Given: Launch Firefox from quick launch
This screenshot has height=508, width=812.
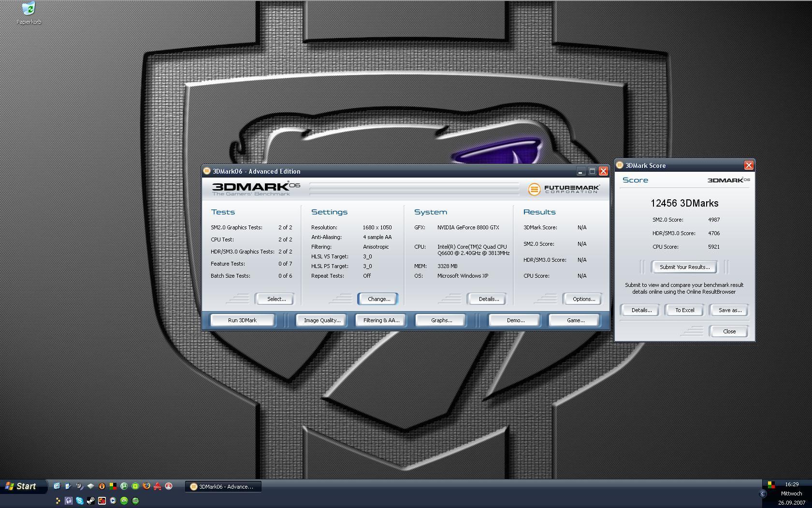Looking at the screenshot, I should pyautogui.click(x=146, y=486).
